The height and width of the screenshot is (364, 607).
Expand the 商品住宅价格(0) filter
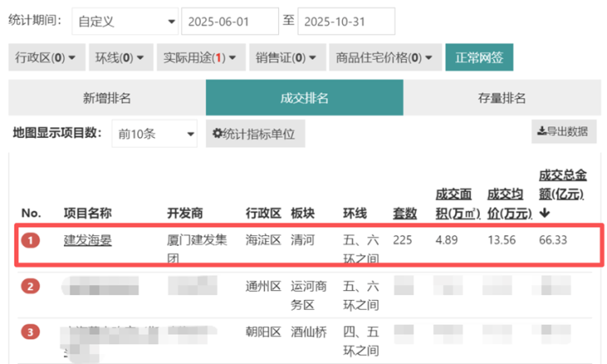coord(384,57)
